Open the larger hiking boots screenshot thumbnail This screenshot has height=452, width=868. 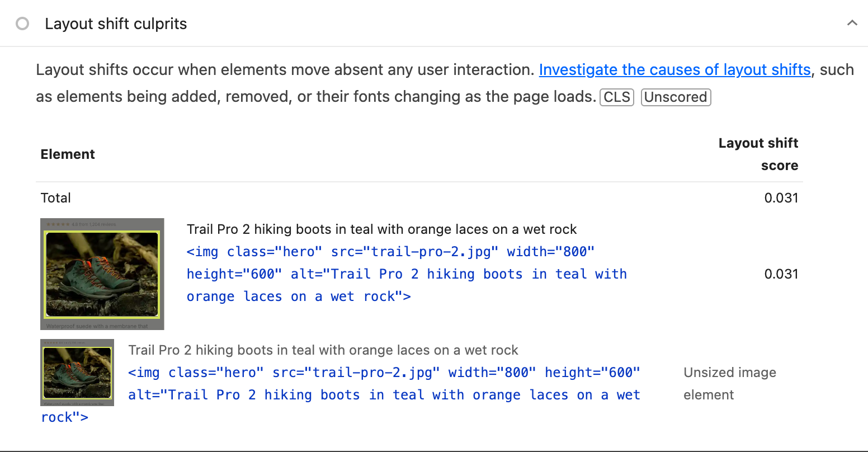tap(102, 274)
